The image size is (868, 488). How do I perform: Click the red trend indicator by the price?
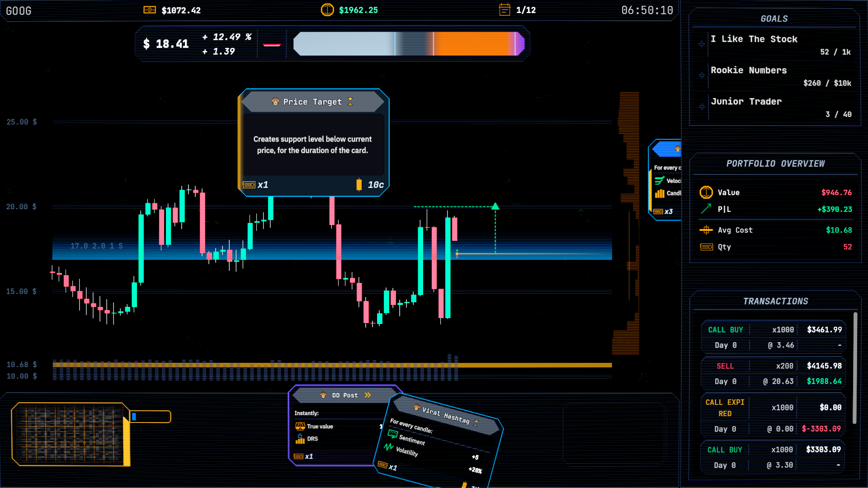(272, 45)
